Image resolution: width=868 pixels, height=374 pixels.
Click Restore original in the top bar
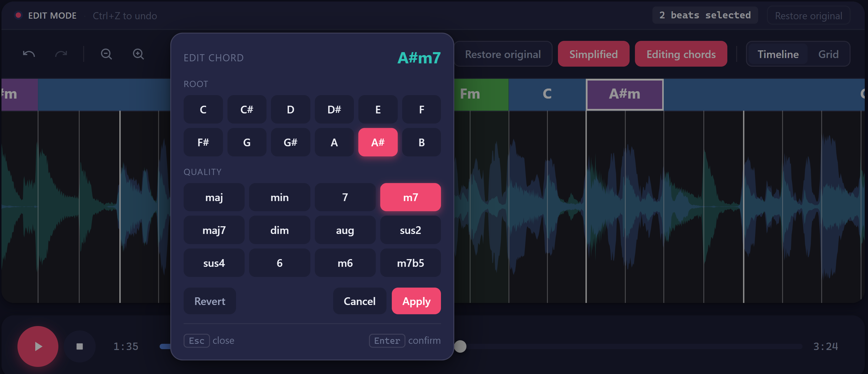pyautogui.click(x=808, y=15)
